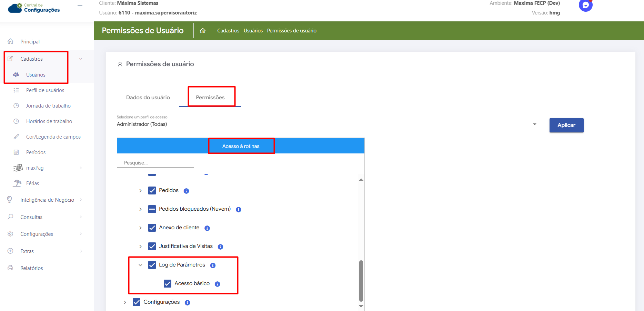Toggle the Pedidos checkbox
The width and height of the screenshot is (644, 311).
(x=152, y=191)
